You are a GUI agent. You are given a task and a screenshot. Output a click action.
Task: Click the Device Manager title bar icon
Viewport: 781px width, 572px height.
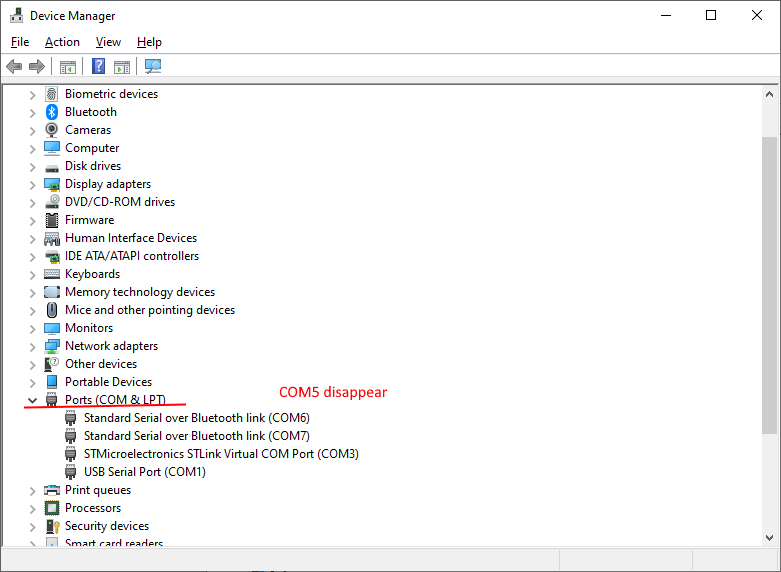pos(16,16)
